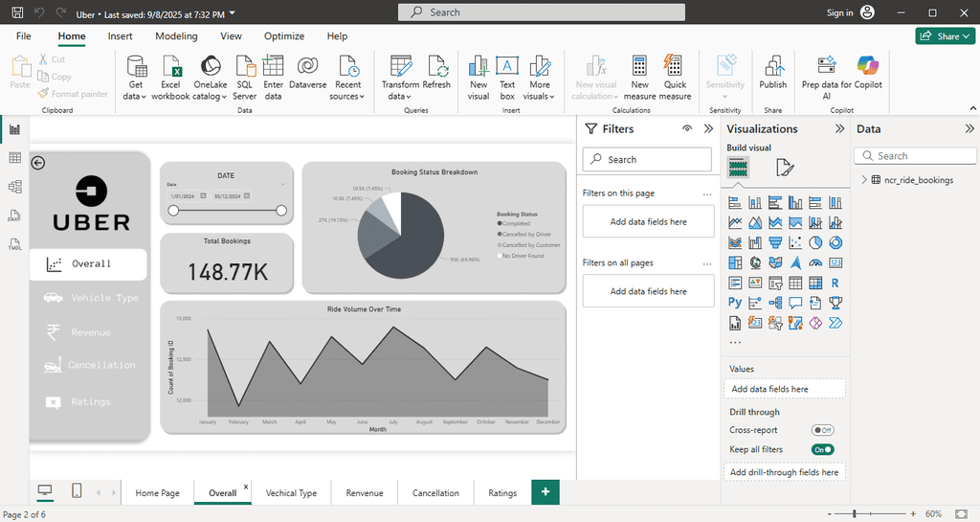Toggle Cross-report drill through switch

point(822,431)
